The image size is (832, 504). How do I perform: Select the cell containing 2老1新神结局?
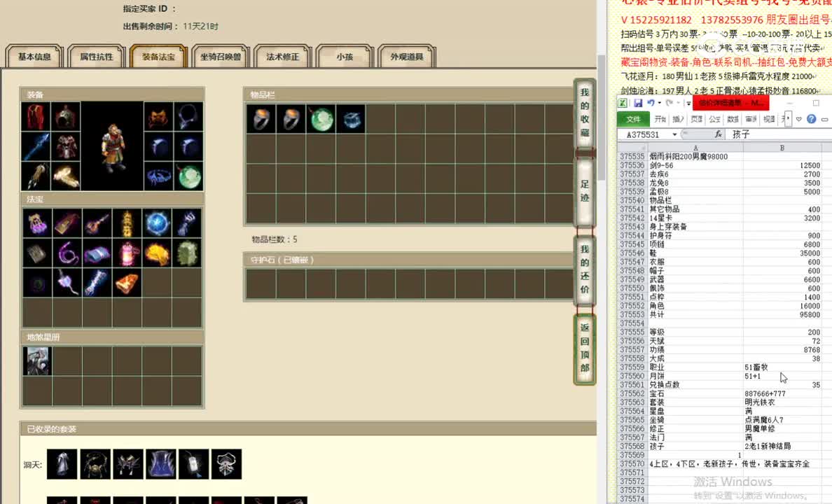click(x=782, y=446)
